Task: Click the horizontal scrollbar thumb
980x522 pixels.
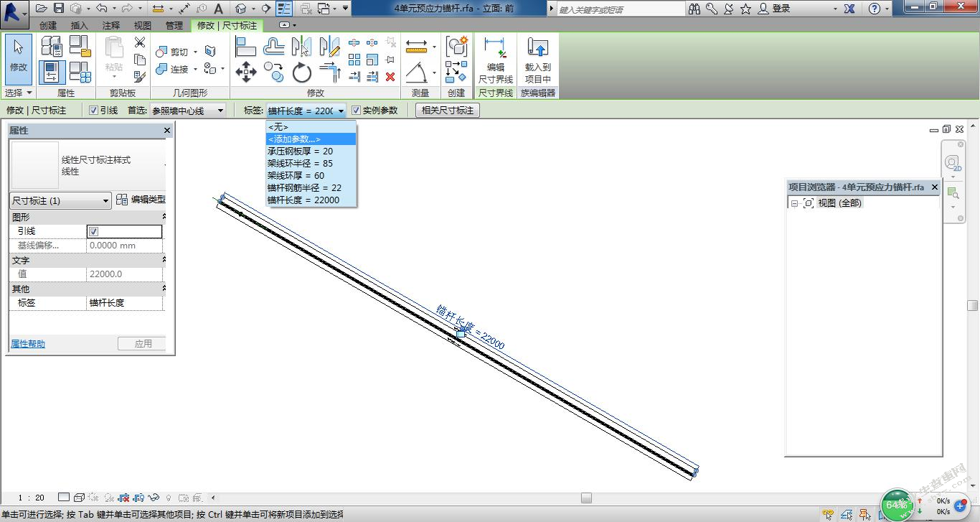Action: [586, 498]
